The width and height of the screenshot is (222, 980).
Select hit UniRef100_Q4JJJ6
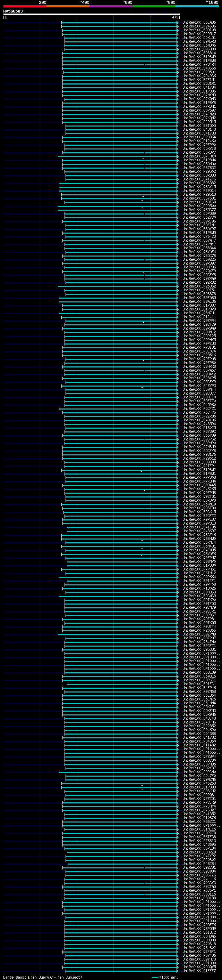pyautogui.click(x=199, y=879)
